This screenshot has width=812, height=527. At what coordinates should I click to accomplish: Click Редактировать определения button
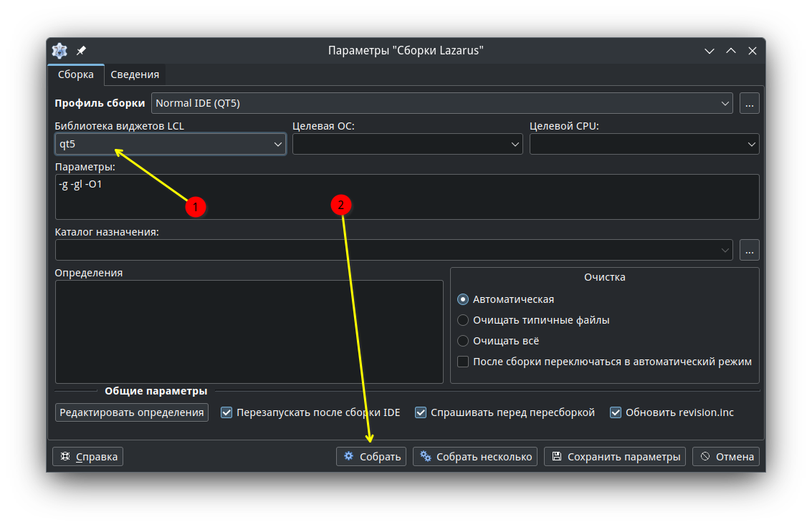[132, 412]
